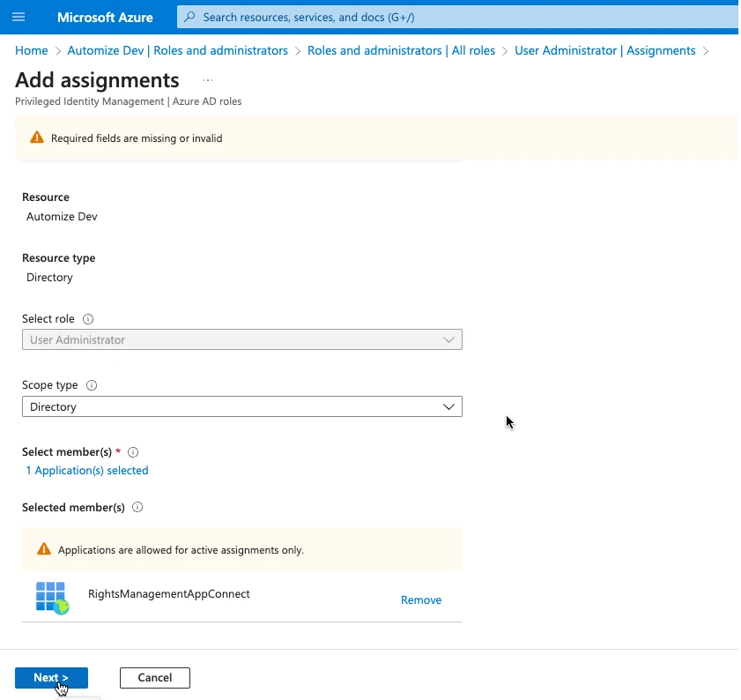
Task: Open Automize Dev Roles and administrators breadcrumb
Action: (x=177, y=50)
